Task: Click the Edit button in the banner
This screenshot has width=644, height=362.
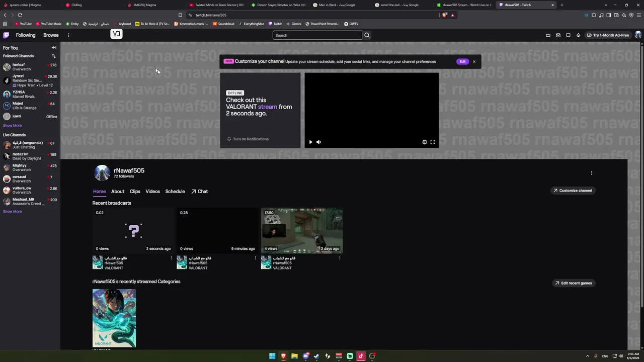Action: [x=462, y=61]
